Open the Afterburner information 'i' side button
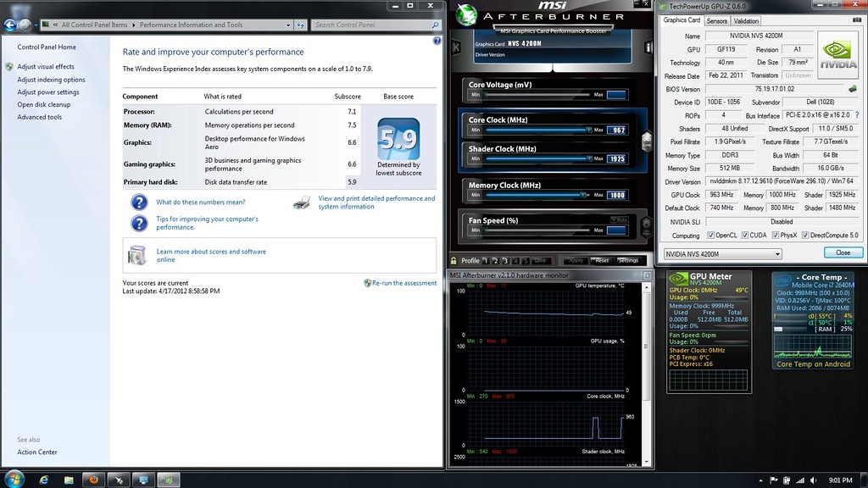 tap(648, 47)
